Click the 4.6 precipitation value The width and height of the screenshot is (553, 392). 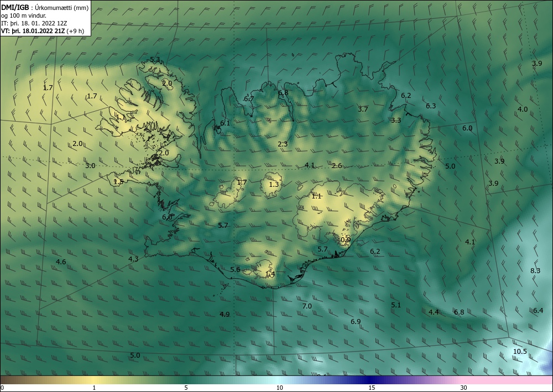(61, 262)
